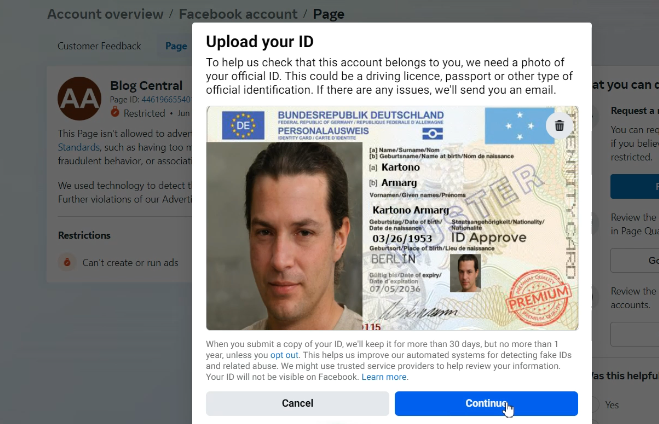Image resolution: width=659 pixels, height=424 pixels.
Task: Open the opt out link
Action: coord(284,355)
